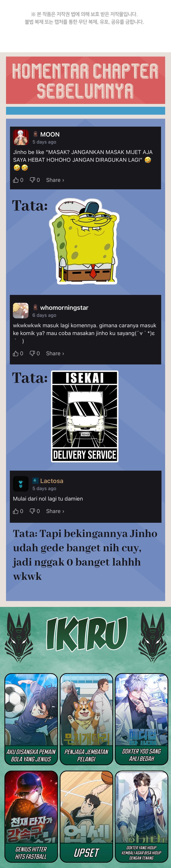The width and height of the screenshot is (171, 868).
Task: Click thumbs-down on whomorningstar's comment
Action: 32,353
